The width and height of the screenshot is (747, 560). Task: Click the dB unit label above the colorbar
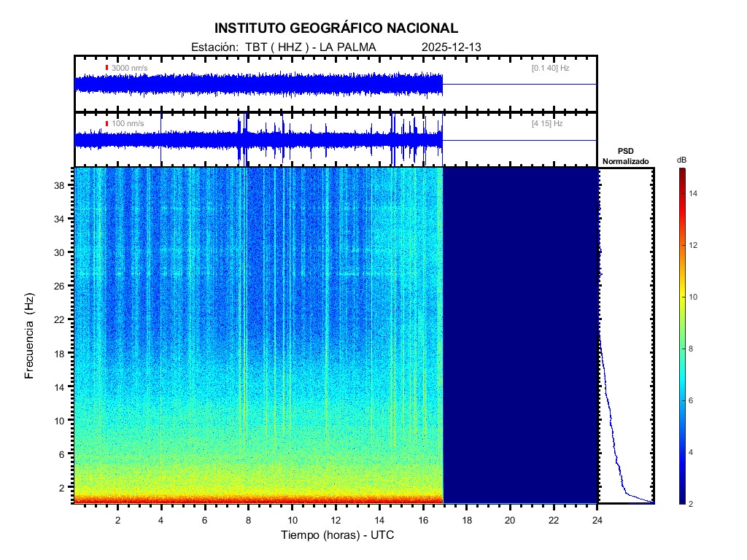[681, 160]
